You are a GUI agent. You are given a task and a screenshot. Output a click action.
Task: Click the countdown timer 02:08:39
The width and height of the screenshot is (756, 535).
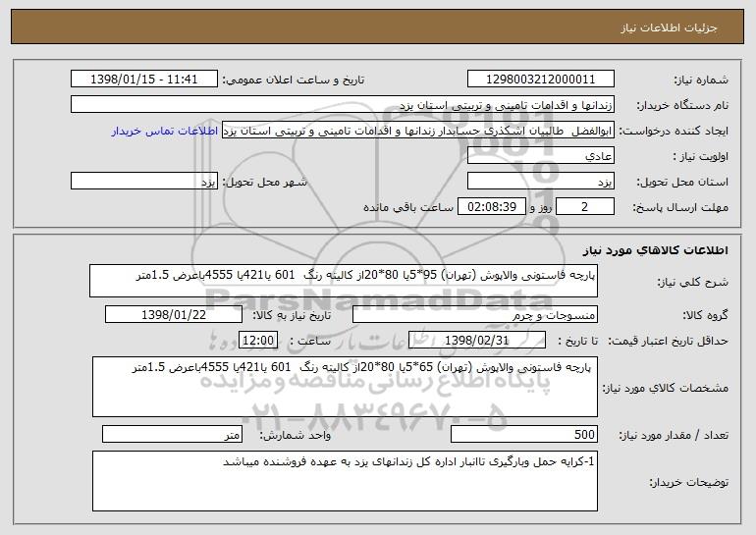click(x=491, y=207)
